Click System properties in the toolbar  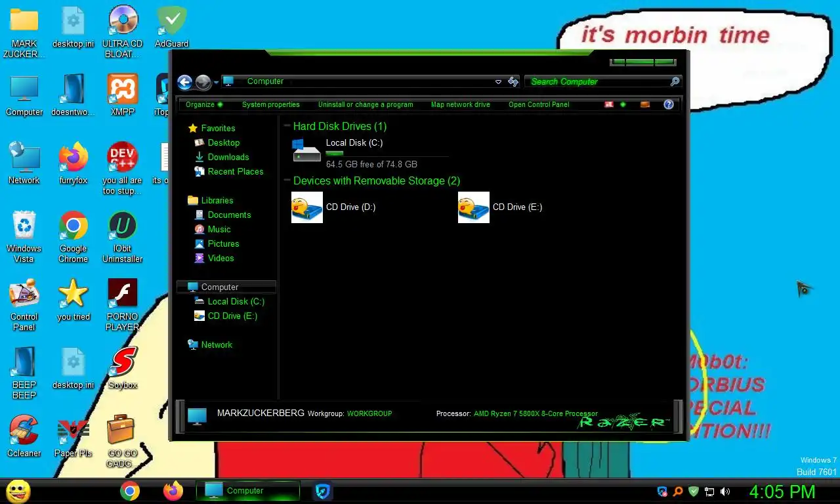pos(270,104)
